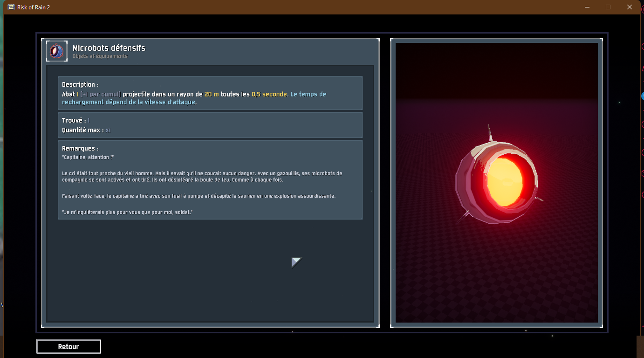Select the Microbots défensifs title text
The image size is (644, 358).
pos(109,48)
